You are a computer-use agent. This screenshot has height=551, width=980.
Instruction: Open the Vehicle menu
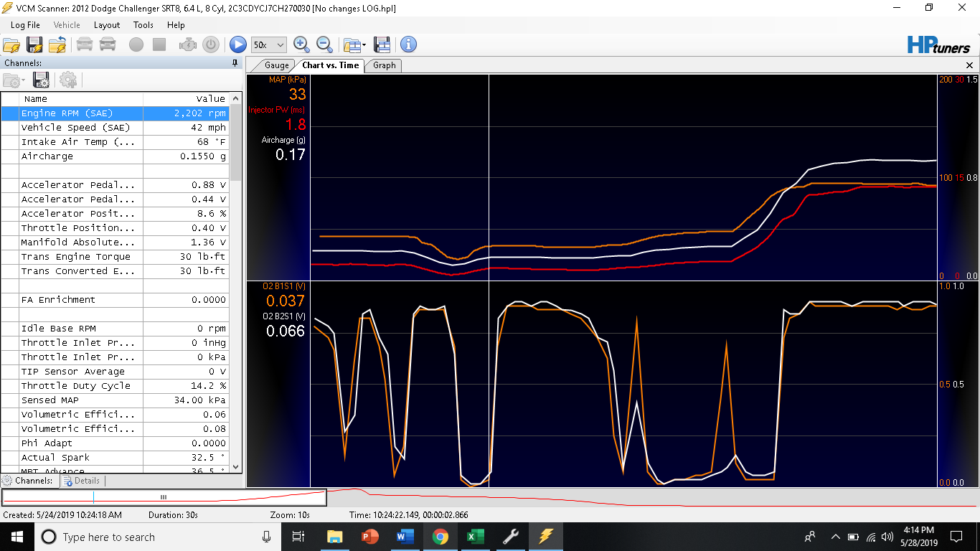tap(67, 24)
